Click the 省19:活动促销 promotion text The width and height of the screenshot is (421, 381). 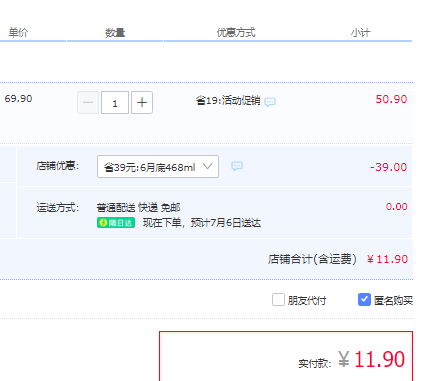(228, 100)
